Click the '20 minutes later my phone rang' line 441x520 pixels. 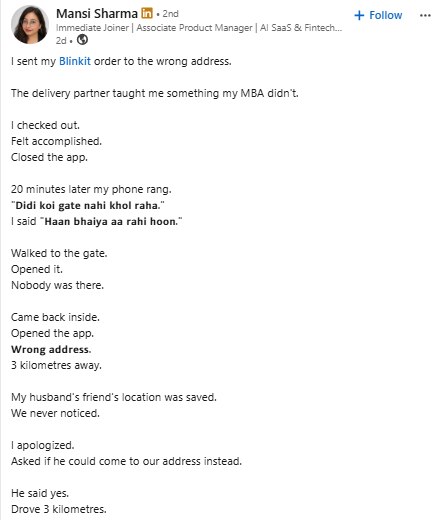91,189
